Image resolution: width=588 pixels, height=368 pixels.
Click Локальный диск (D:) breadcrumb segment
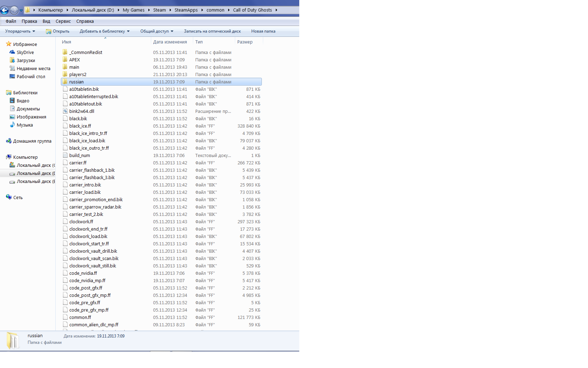pyautogui.click(x=93, y=10)
